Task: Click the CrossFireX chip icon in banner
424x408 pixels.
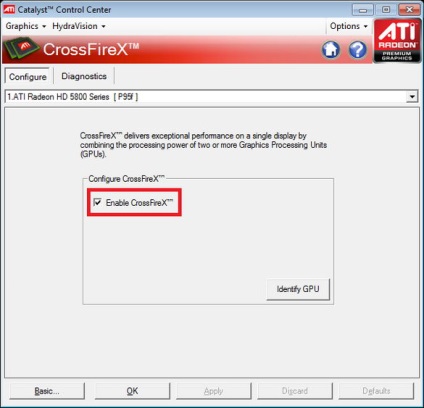Action: (21, 49)
